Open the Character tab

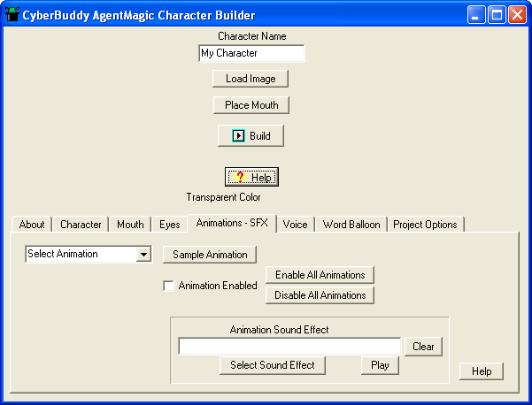click(x=81, y=225)
